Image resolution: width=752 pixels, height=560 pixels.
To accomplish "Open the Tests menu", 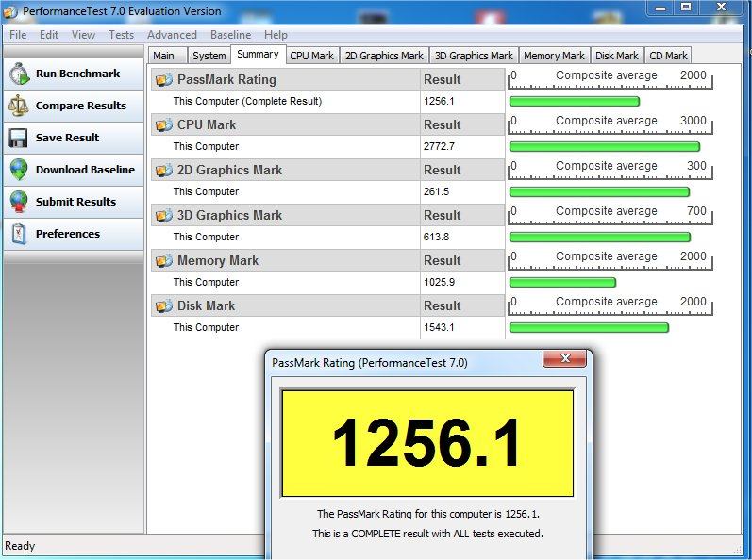I will (x=122, y=35).
